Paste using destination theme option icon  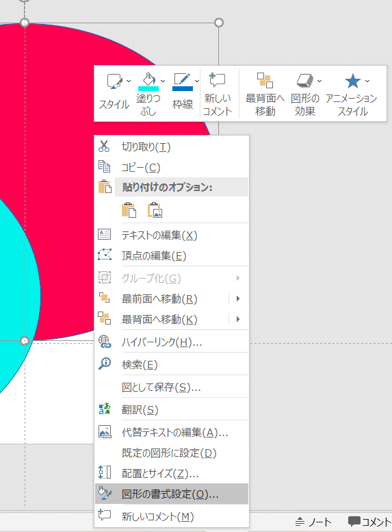point(129,210)
